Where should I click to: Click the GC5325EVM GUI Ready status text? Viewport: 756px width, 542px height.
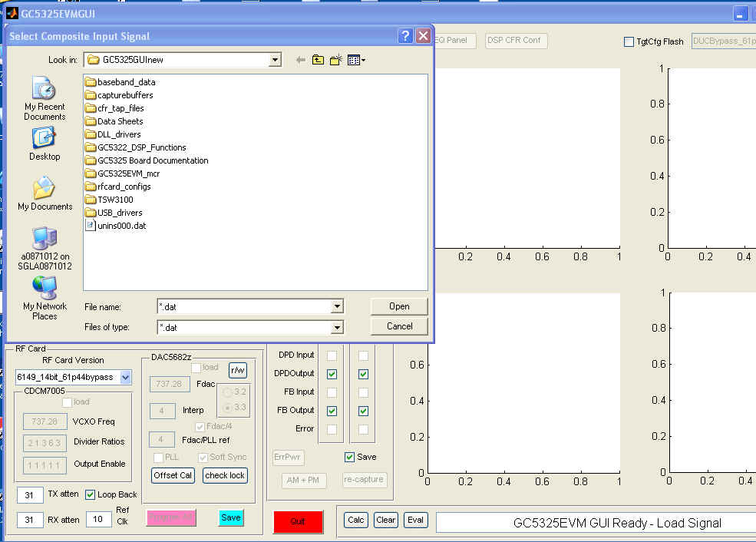click(x=617, y=524)
